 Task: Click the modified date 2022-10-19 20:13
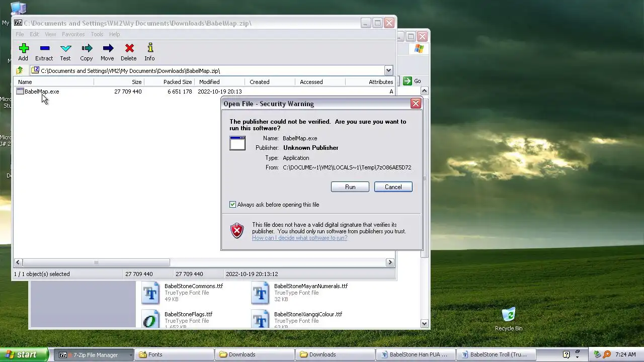click(220, 92)
